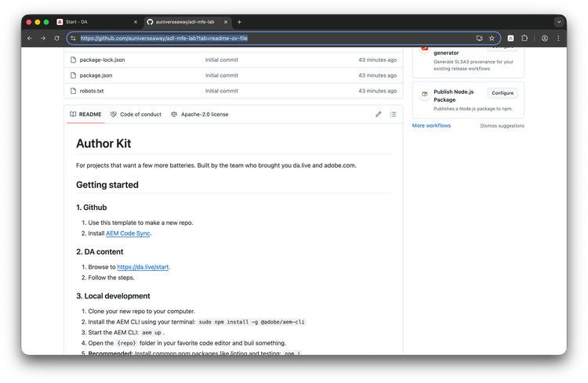Go back using the browser back arrow
588x383 pixels.
(x=30, y=38)
